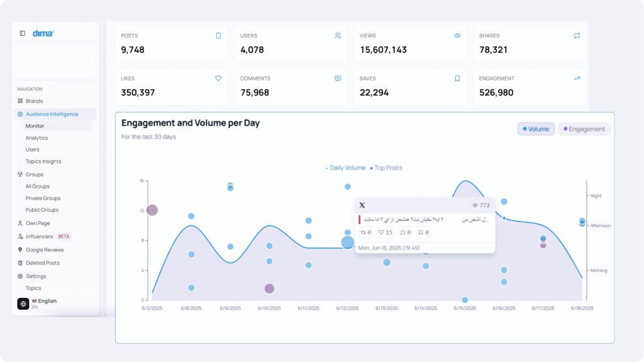The image size is (644, 362).
Task: Expand the Audience Intelligence section
Action: click(x=52, y=114)
